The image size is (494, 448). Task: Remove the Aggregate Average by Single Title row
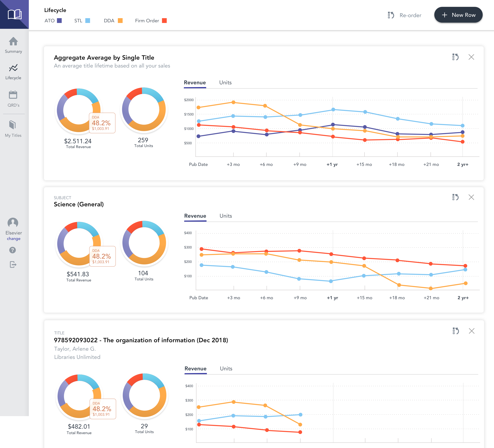(x=471, y=57)
